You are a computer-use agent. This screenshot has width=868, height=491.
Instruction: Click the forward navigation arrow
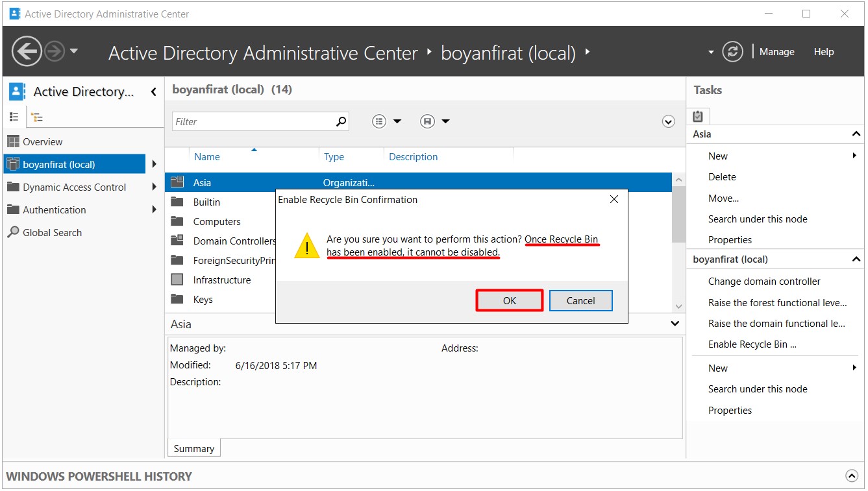click(x=55, y=51)
